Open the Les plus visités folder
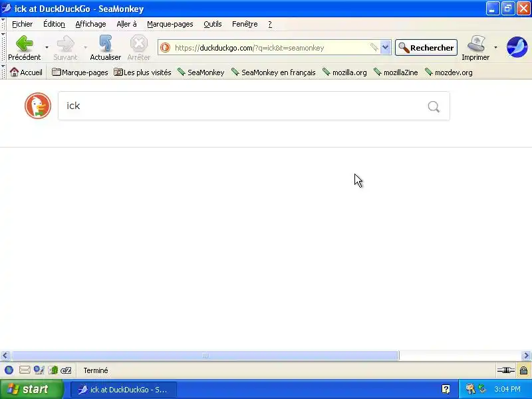This screenshot has height=399, width=532. point(142,72)
